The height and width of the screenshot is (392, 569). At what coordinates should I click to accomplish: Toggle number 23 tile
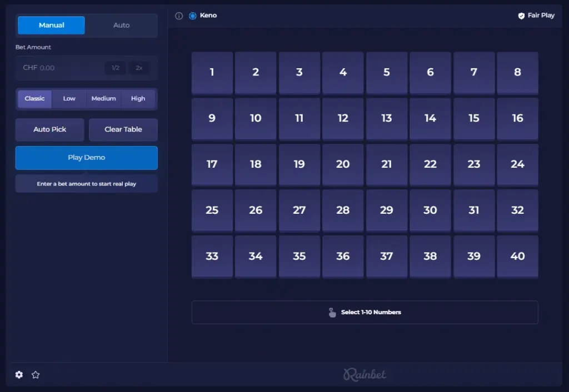point(474,165)
